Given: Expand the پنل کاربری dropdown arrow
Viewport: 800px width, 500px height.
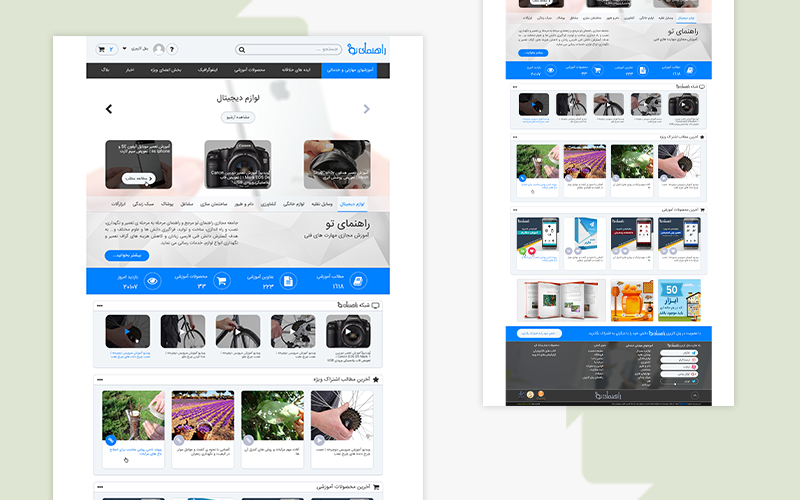Looking at the screenshot, I should click(x=124, y=49).
